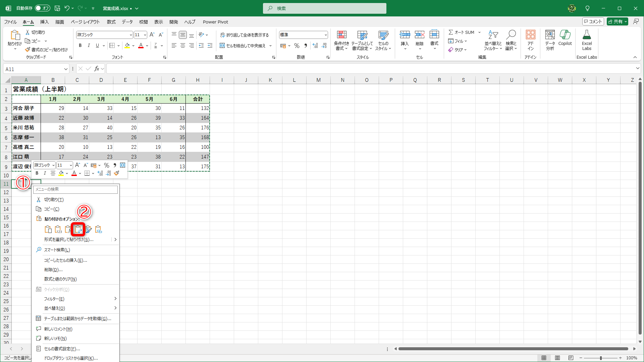Click the Paste Link icon in paste options
This screenshot has height=362, width=644.
coord(98,229)
